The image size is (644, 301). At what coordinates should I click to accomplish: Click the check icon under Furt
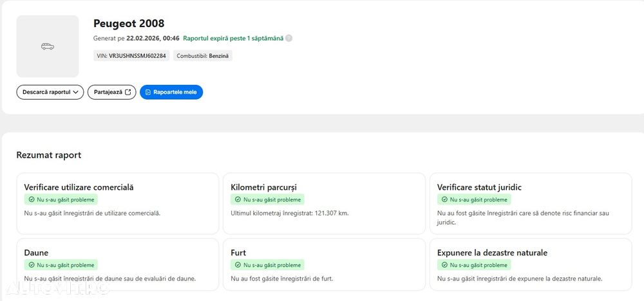pyautogui.click(x=238, y=265)
